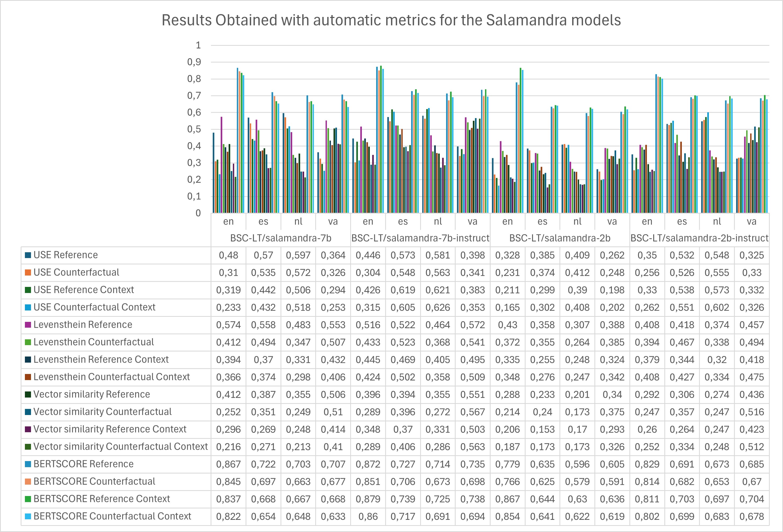Click the USE Reference legend color swatch

28,255
